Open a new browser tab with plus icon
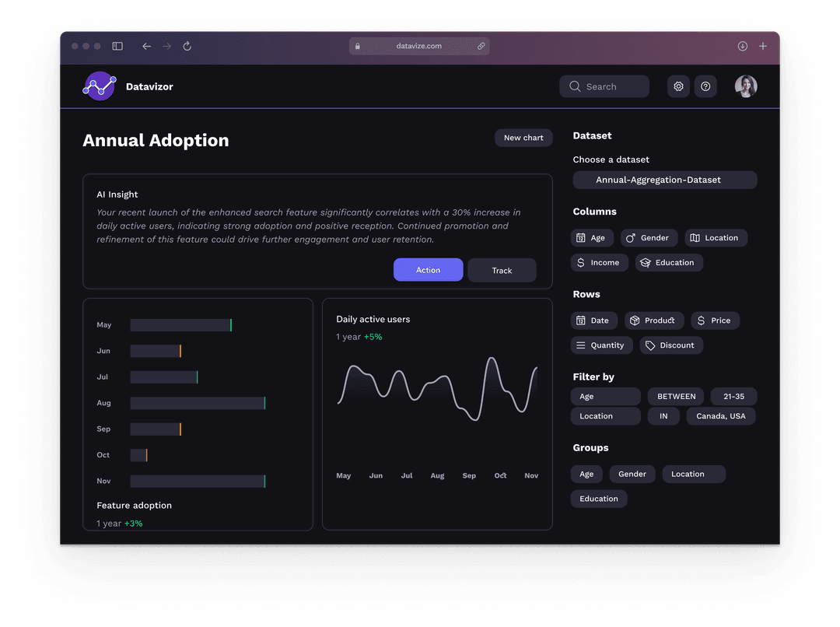840x627 pixels. (763, 47)
